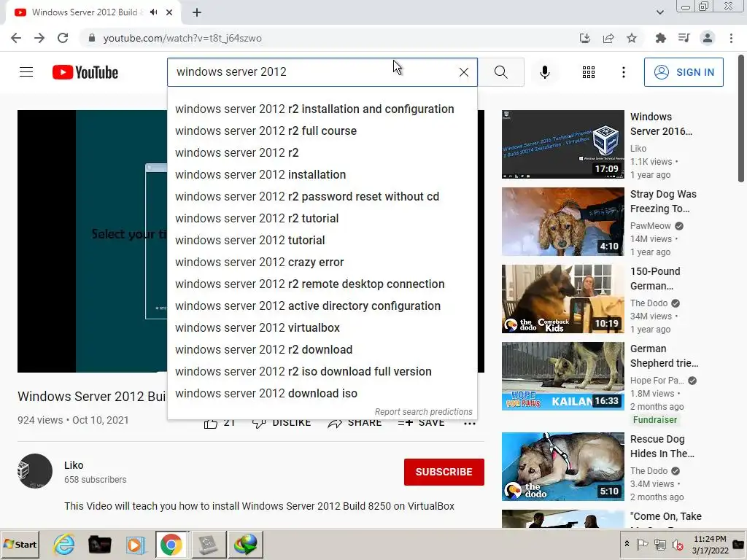This screenshot has width=747, height=560.
Task: Focus the YouTube search field
Action: tap(314, 72)
